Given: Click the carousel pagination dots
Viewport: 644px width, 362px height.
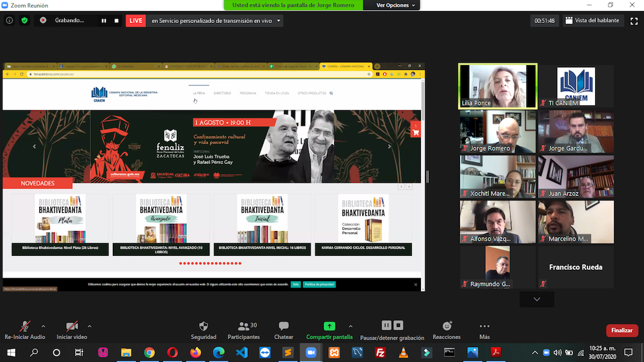Looking at the screenshot, I should click(210, 264).
